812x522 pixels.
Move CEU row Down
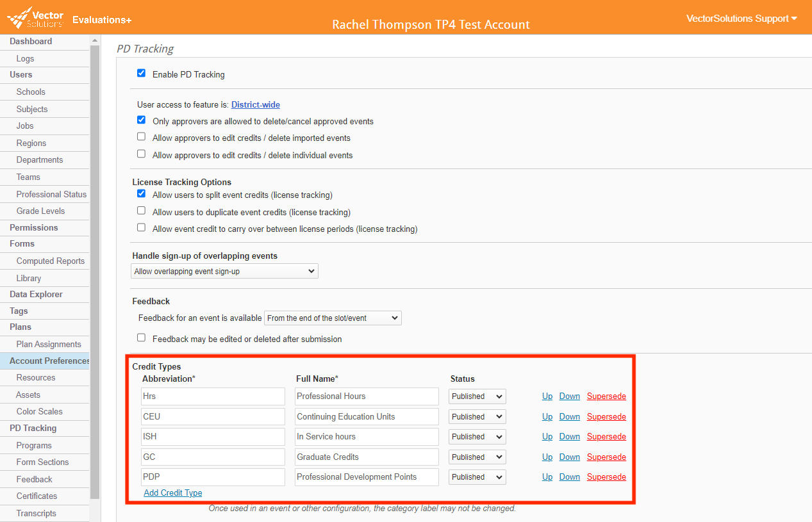click(570, 417)
